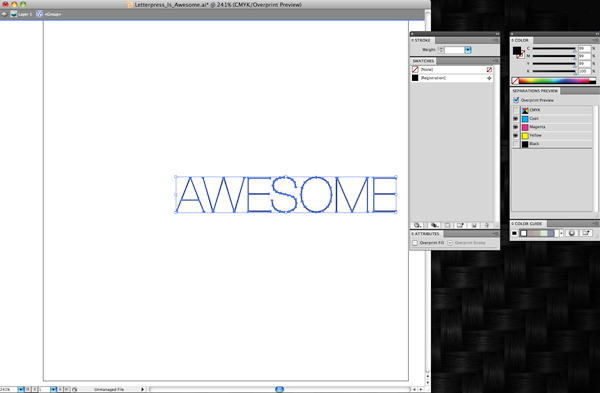Click the Show Swatch Kinds menu icon

tap(434, 225)
